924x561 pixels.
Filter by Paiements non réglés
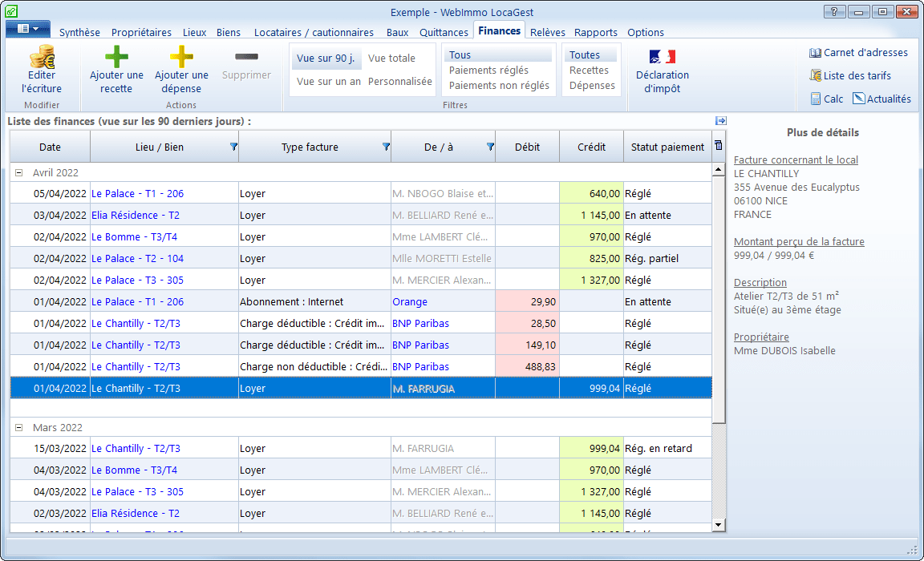click(499, 86)
